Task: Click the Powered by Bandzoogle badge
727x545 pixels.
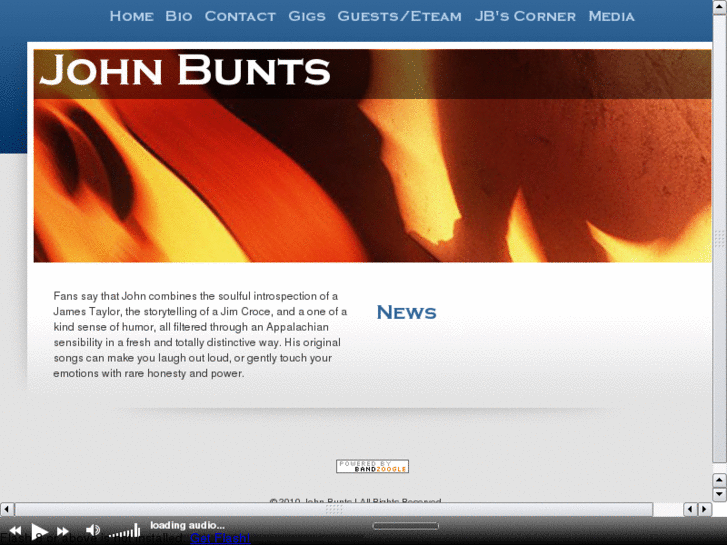Action: tap(372, 466)
